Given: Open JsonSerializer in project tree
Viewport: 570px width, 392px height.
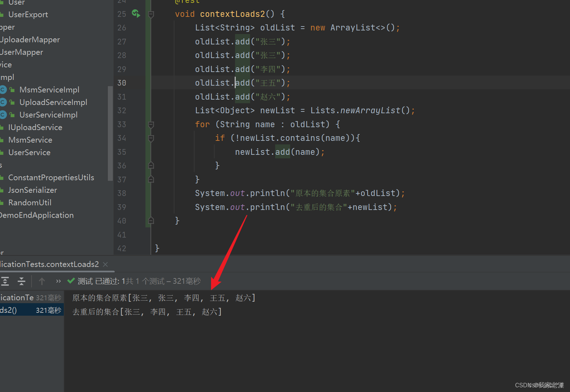Looking at the screenshot, I should point(33,190).
